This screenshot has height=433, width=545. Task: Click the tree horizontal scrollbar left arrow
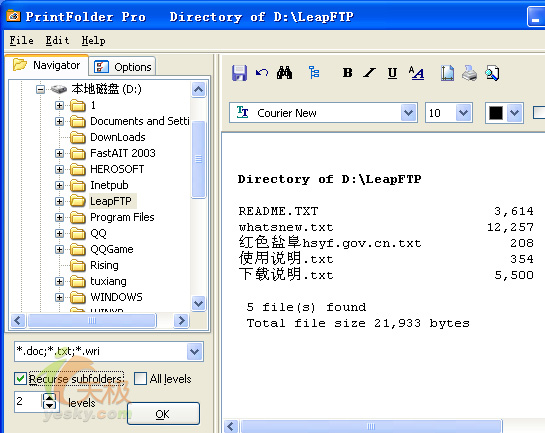coord(18,320)
